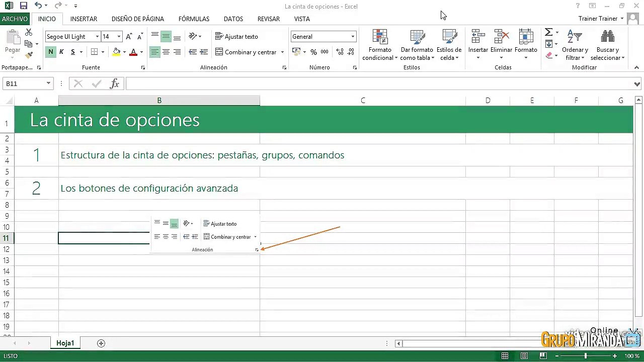
Task: Apply the percent style
Action: (x=313, y=52)
